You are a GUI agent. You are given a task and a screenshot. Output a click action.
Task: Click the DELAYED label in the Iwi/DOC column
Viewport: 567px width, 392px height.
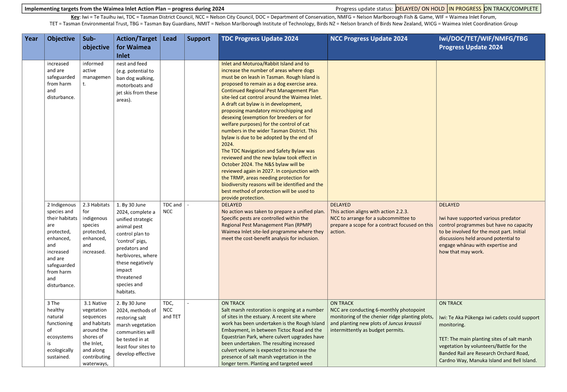coord(449,205)
